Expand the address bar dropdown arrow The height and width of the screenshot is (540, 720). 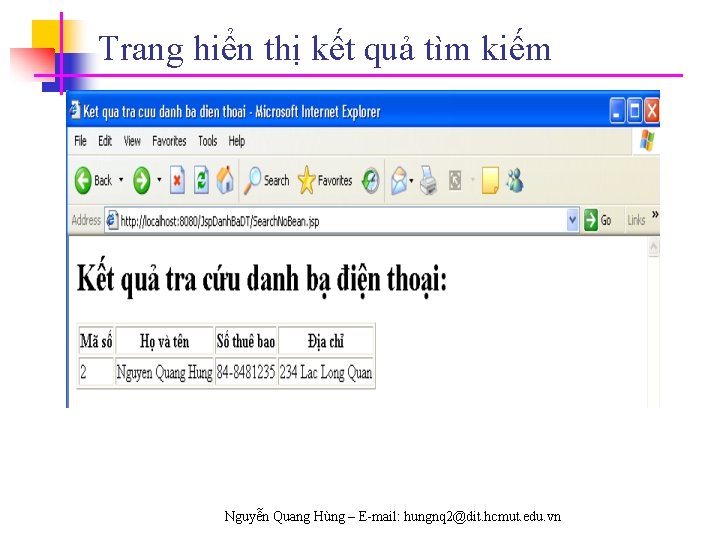click(x=573, y=220)
